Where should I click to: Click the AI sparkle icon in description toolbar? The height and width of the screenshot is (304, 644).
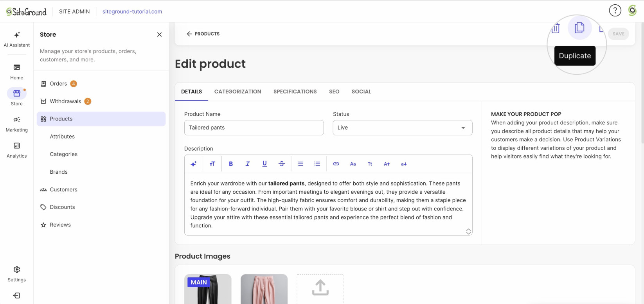(x=194, y=164)
